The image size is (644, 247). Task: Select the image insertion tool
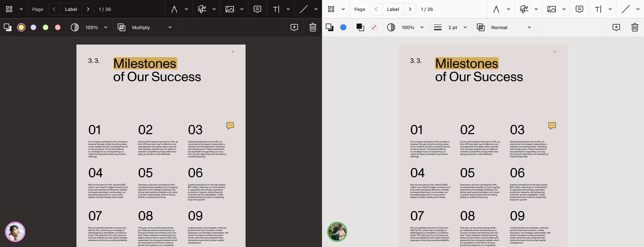click(x=229, y=9)
